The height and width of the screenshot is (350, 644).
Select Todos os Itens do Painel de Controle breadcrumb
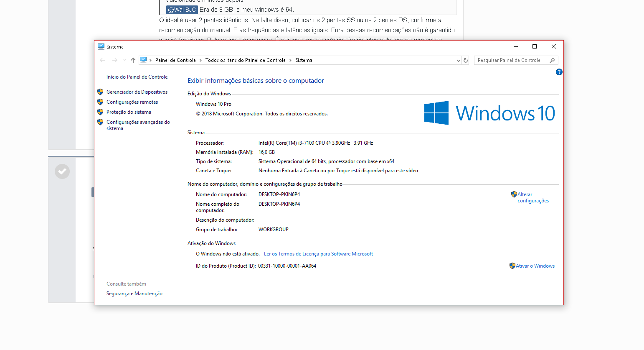246,60
